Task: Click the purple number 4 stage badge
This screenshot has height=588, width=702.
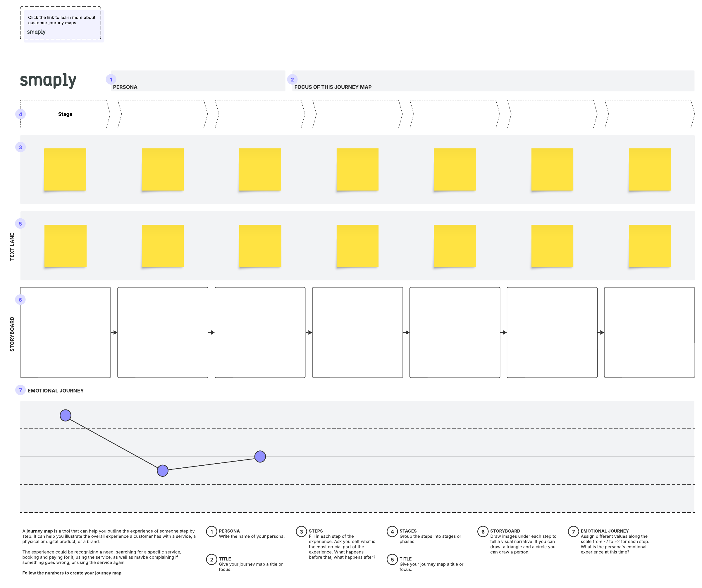Action: click(20, 114)
